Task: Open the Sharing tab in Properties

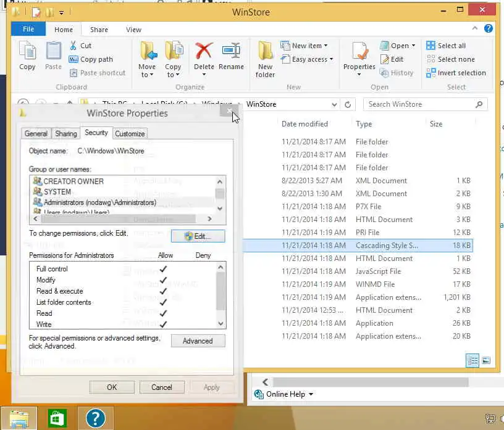Action: tap(66, 134)
